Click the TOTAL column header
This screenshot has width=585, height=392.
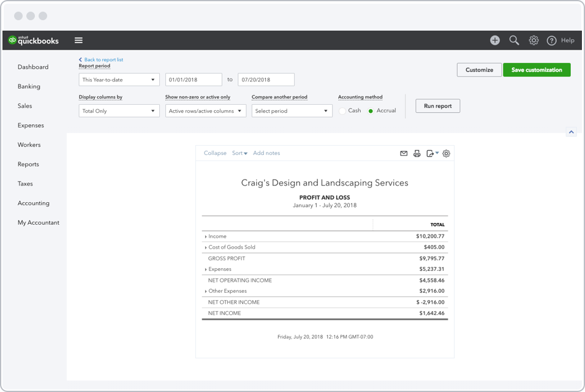coord(437,225)
